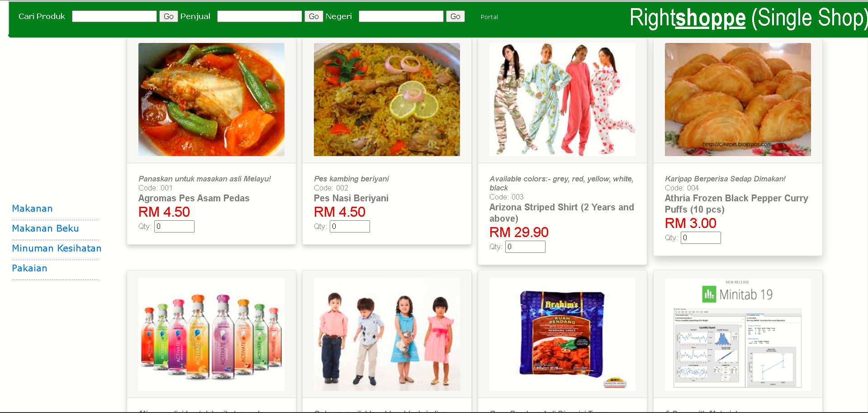Screen dimensions: 868x413
Task: Focus the Penjual search input
Action: coord(260,16)
